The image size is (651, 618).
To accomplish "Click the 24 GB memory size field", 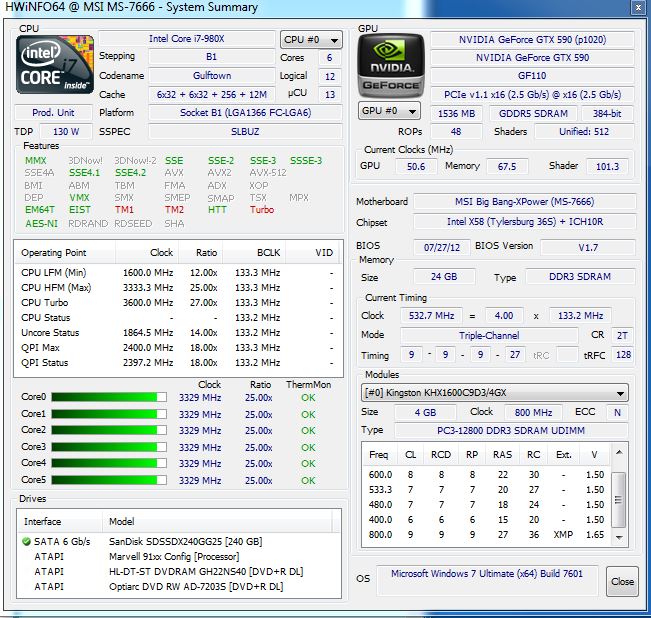I will tap(444, 276).
